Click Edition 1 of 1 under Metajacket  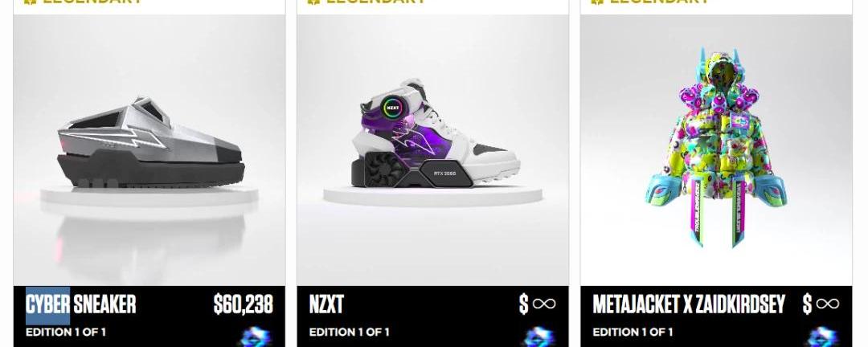pos(633,332)
